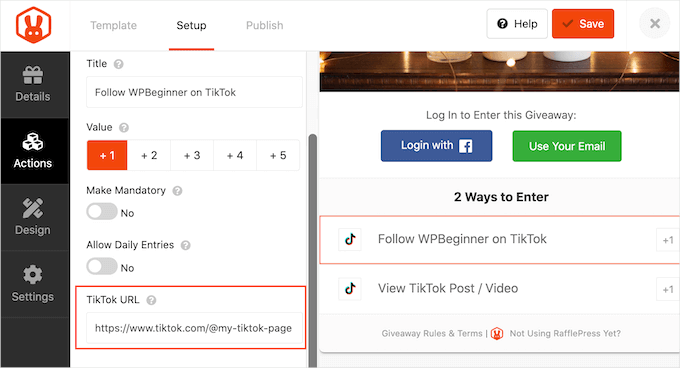Toggle the Allow Daily Entries switch
This screenshot has width=680, height=368.
[102, 267]
